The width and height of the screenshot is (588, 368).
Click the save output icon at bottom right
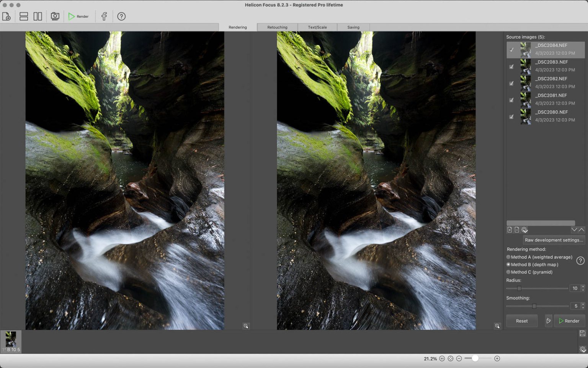click(x=583, y=333)
